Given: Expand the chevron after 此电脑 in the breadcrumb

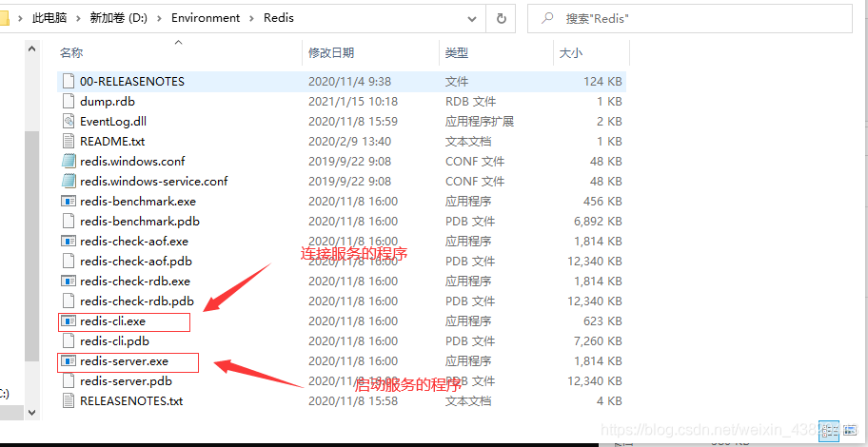Looking at the screenshot, I should pos(78,18).
